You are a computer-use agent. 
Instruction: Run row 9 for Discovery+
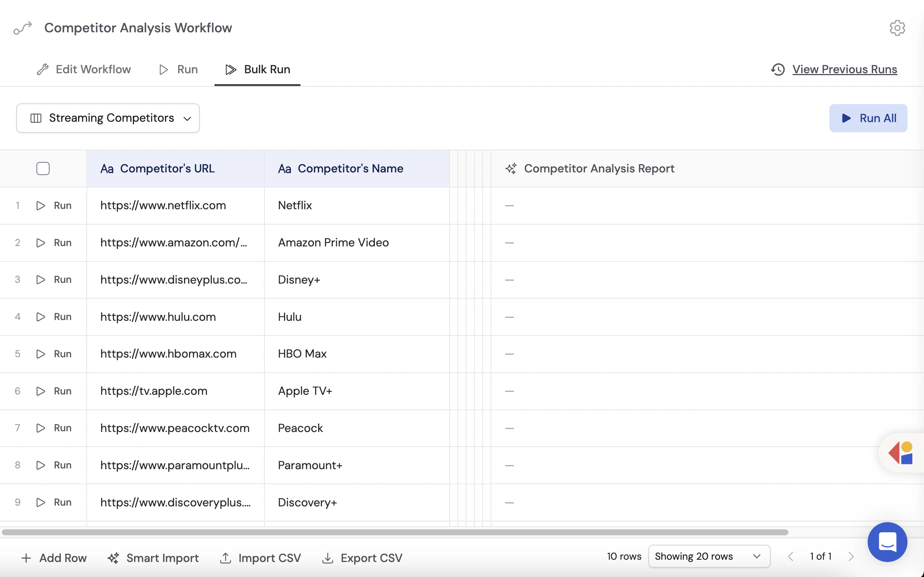click(54, 502)
